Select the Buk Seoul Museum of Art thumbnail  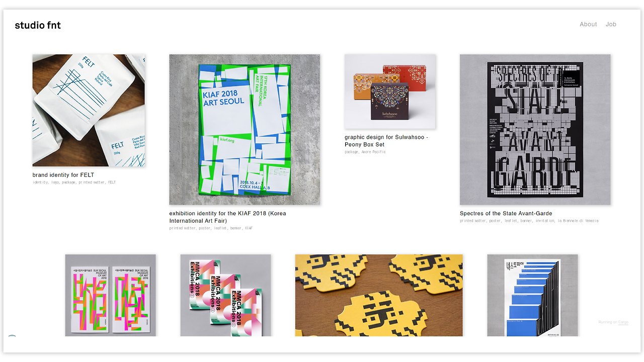(x=110, y=295)
